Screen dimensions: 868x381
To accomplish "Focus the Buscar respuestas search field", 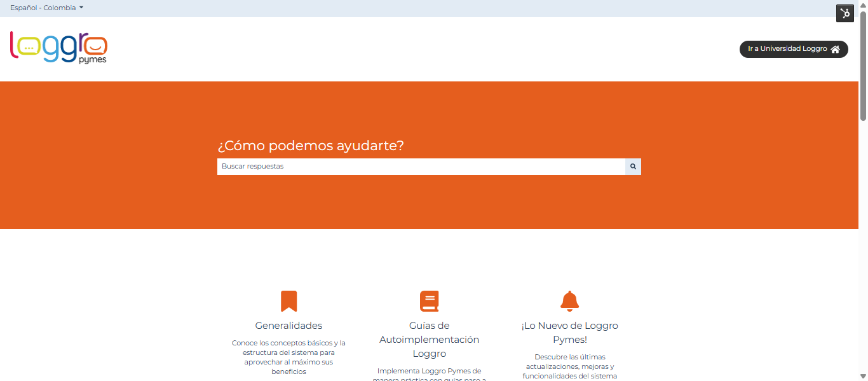I will coord(421,167).
